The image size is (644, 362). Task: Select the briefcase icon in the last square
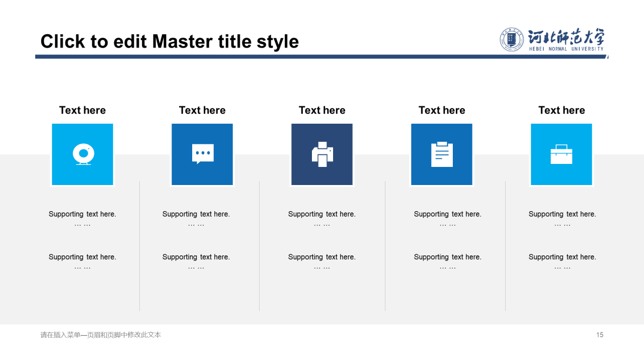pyautogui.click(x=561, y=154)
